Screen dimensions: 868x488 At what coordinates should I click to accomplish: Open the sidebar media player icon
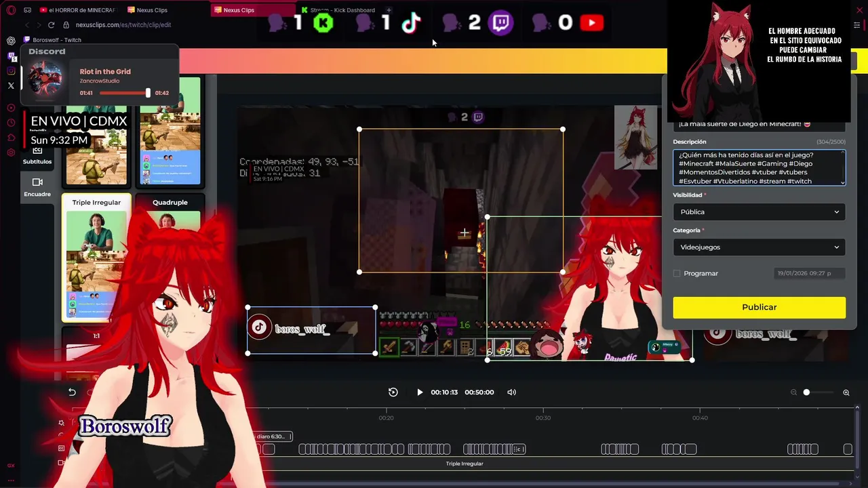coord(11,108)
